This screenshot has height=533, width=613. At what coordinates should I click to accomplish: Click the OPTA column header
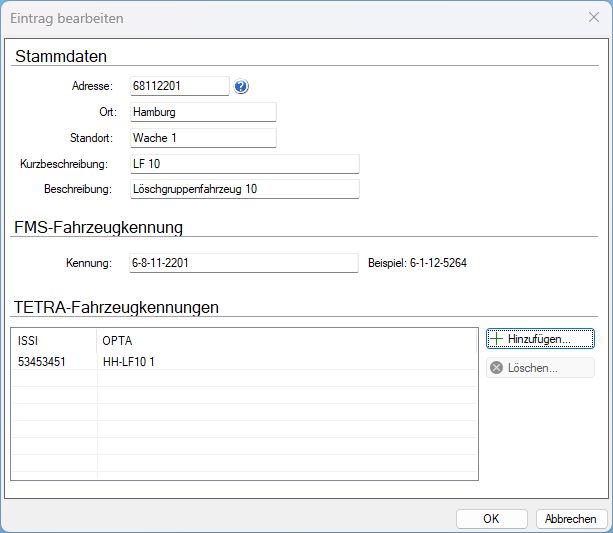tap(287, 341)
